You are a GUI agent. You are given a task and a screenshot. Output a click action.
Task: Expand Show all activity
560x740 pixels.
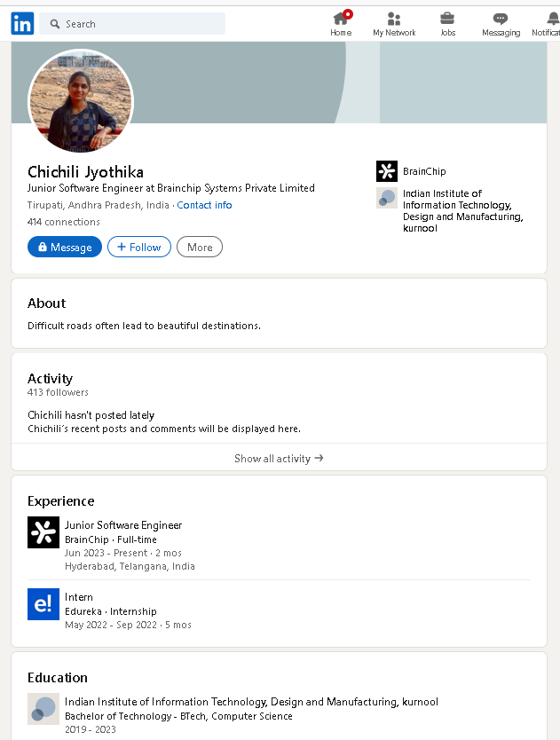coord(279,458)
